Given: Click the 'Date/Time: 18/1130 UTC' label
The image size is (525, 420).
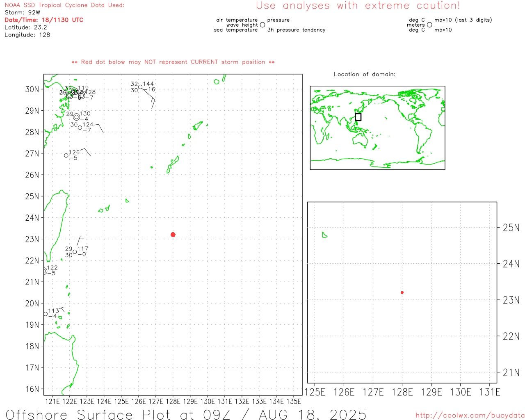Looking at the screenshot, I should [x=44, y=20].
